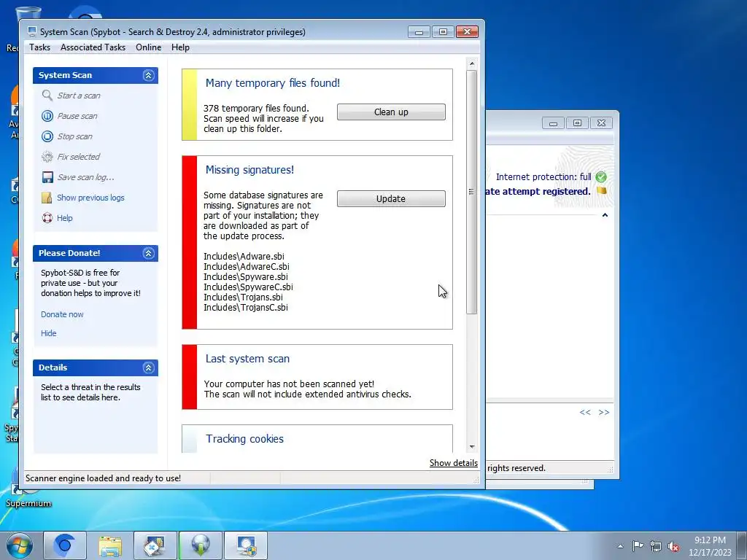Open Windows Explorer from the taskbar

110,545
